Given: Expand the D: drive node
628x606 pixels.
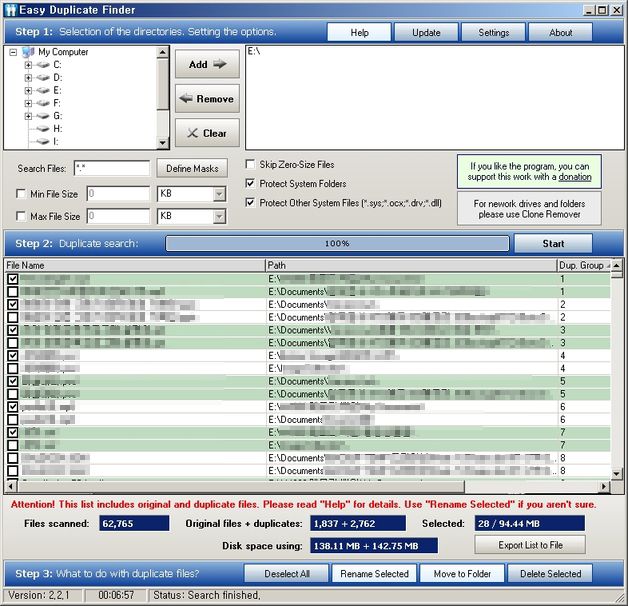Looking at the screenshot, I should 28,78.
